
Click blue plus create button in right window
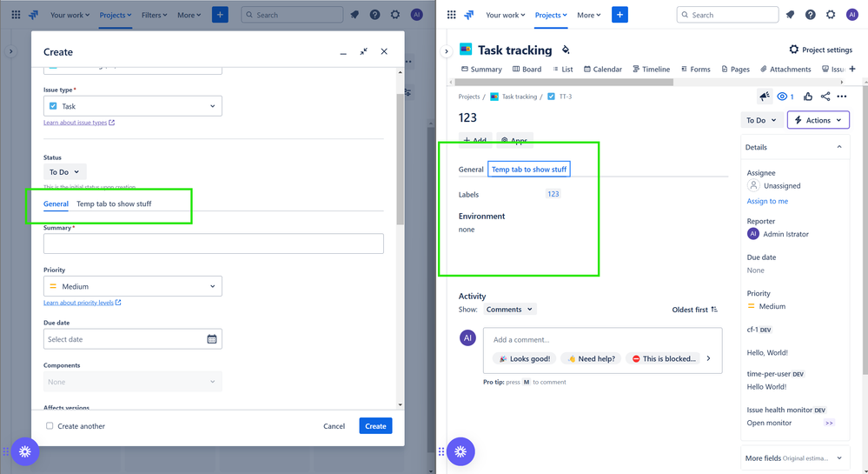(620, 15)
